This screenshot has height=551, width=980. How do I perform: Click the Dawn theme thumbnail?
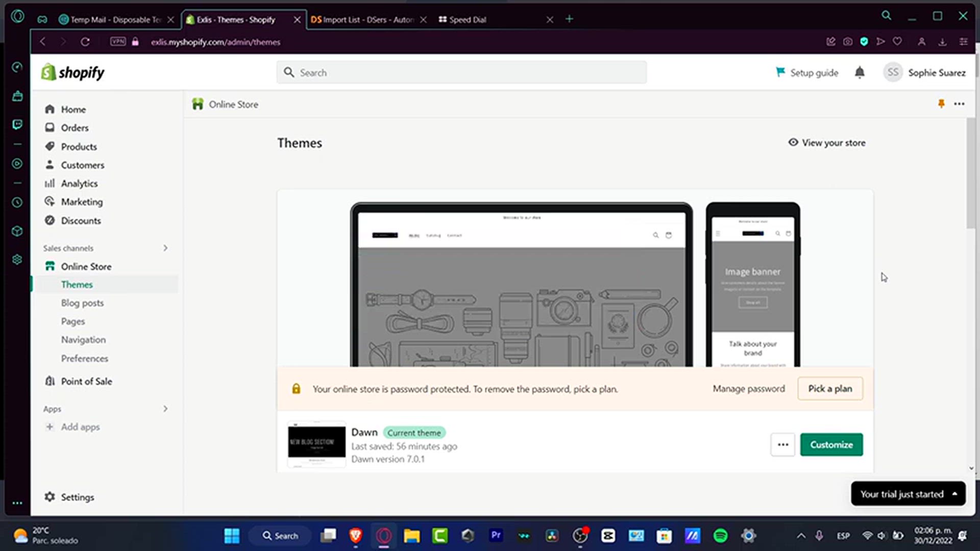click(x=316, y=444)
